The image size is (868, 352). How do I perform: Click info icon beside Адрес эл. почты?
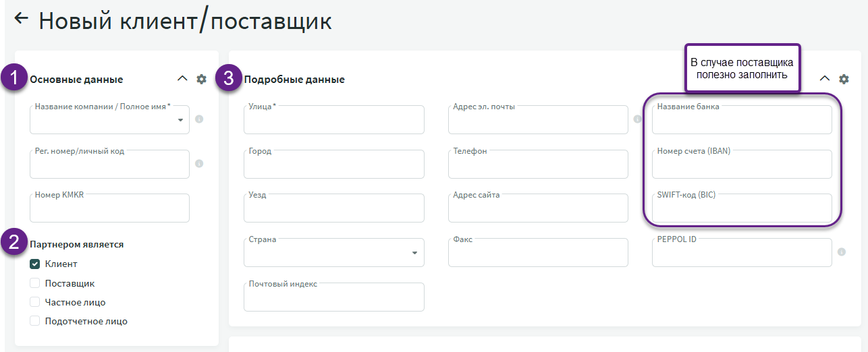pos(638,119)
